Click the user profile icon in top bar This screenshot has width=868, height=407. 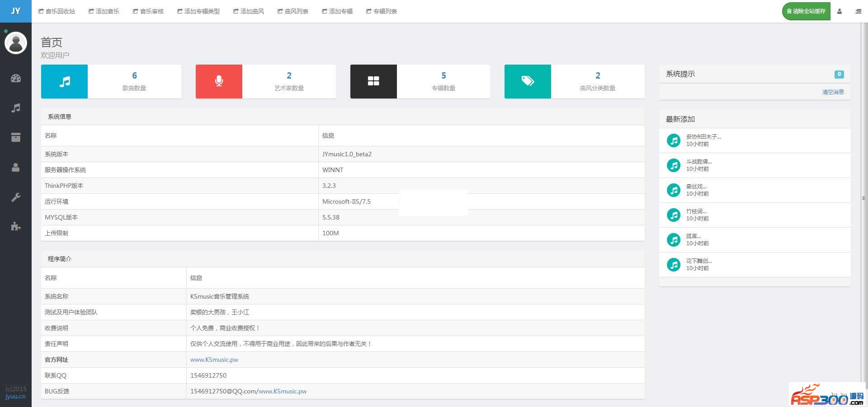840,11
